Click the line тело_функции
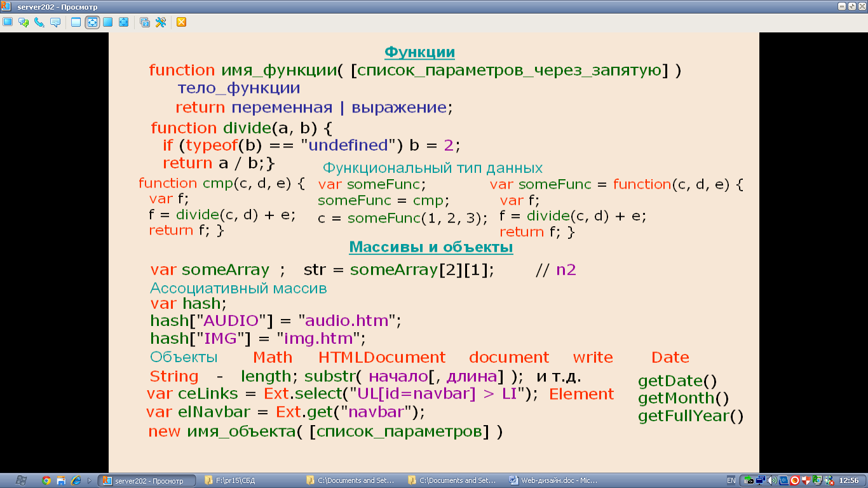Image resolution: width=868 pixels, height=488 pixels. pyautogui.click(x=239, y=88)
